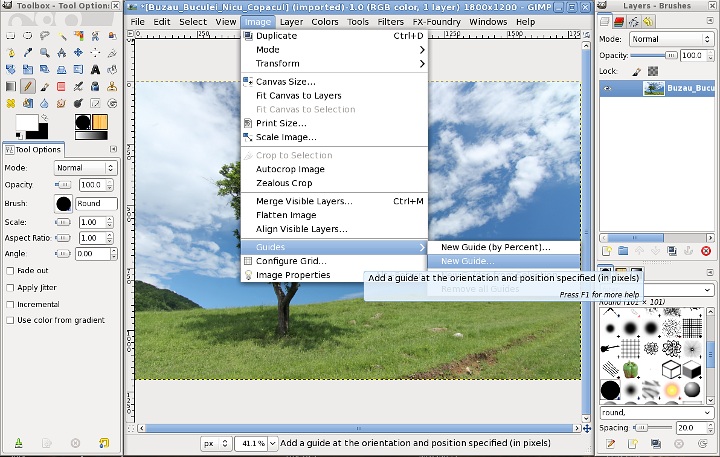
Task: Switch to the Channels tab
Action: point(619,21)
